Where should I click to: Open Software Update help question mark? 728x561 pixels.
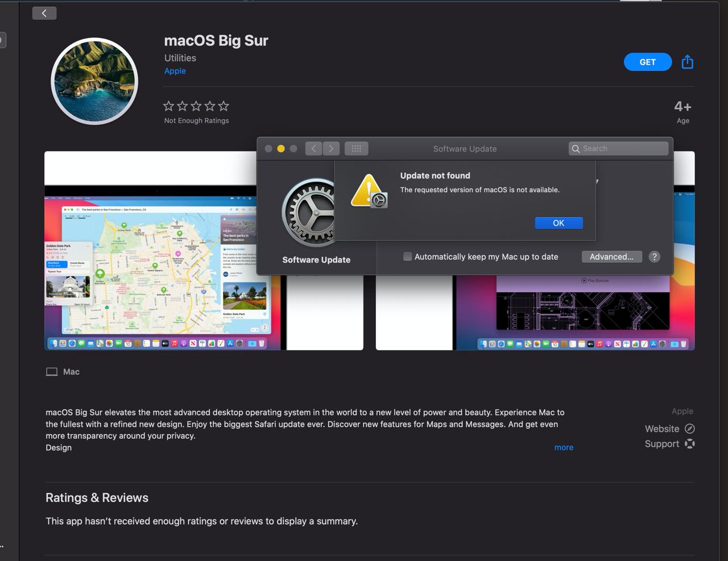click(655, 256)
